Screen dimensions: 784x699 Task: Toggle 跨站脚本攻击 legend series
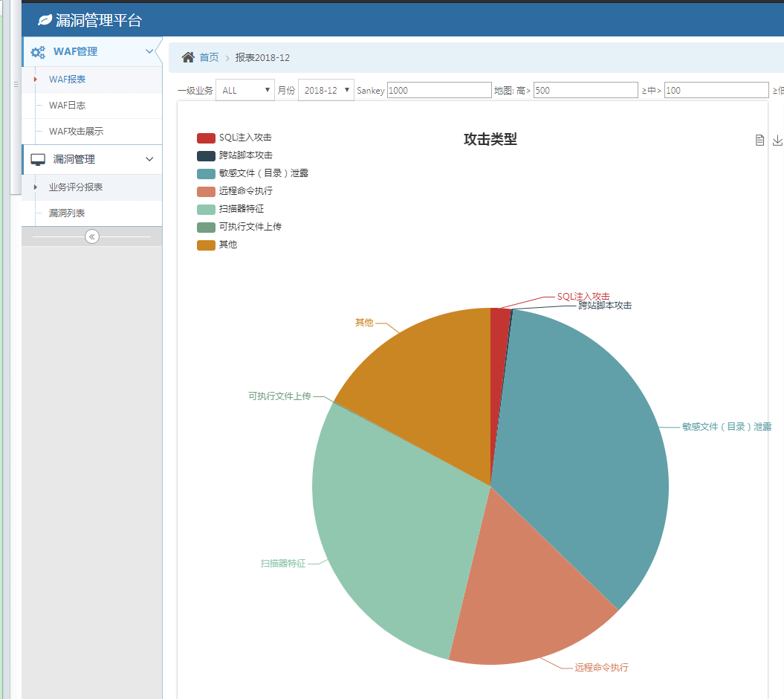tap(235, 155)
